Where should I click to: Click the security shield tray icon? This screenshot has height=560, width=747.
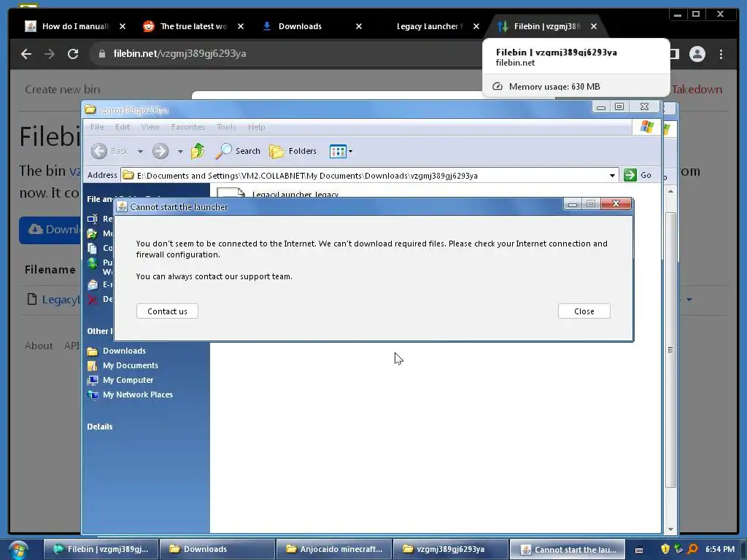coord(665,549)
